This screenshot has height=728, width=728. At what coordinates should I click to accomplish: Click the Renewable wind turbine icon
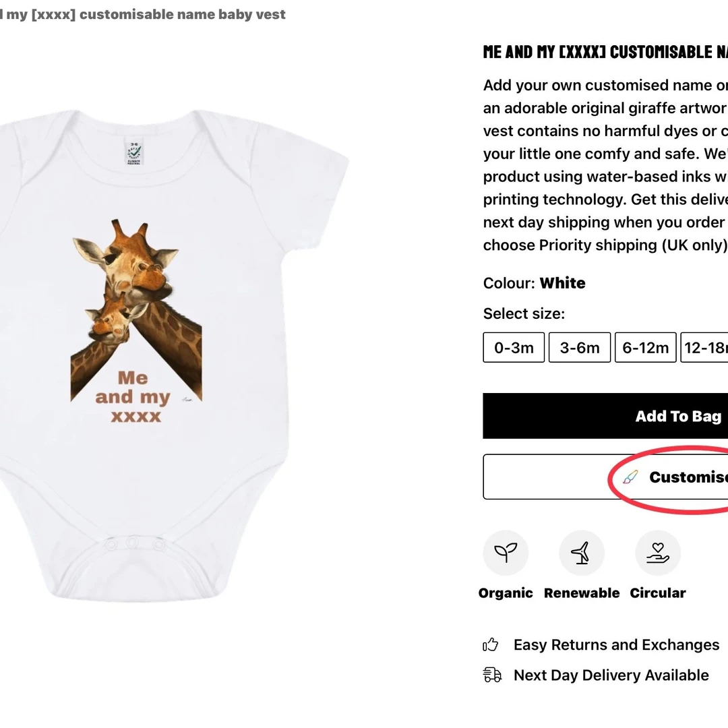click(x=581, y=553)
